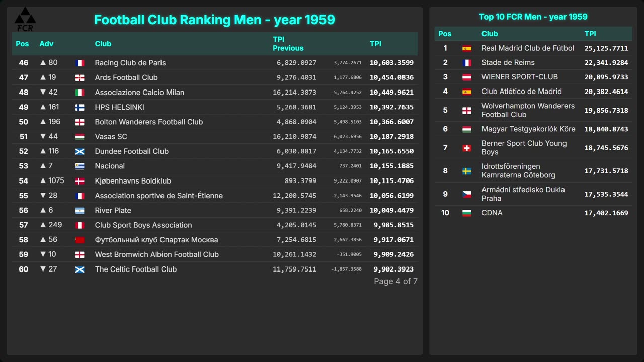The width and height of the screenshot is (644, 362).
Task: Select club name Racing Club de Paris
Action: (130, 63)
